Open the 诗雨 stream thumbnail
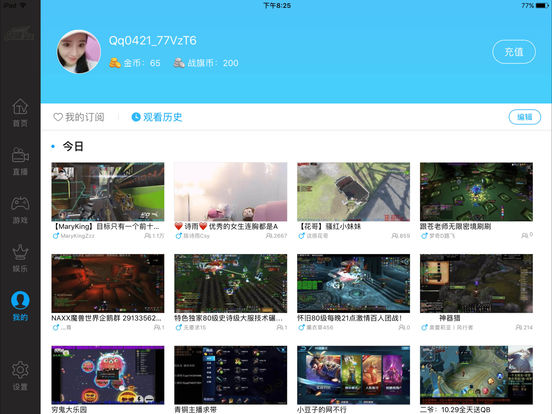This screenshot has width=552, height=414. click(231, 192)
